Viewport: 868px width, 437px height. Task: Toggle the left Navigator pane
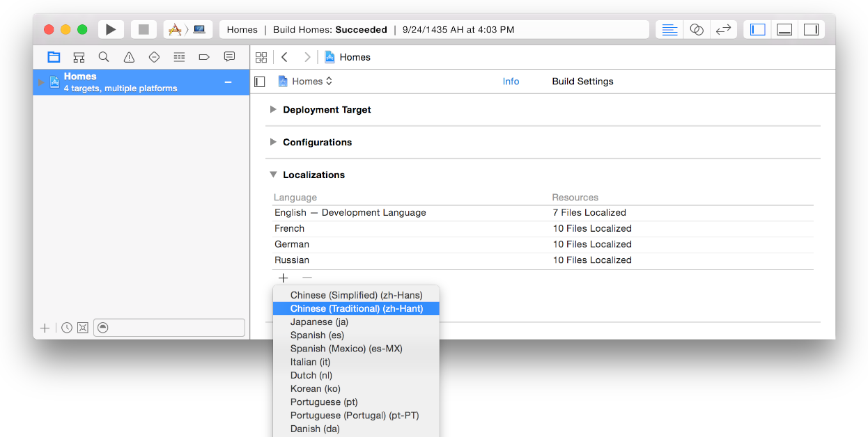point(758,29)
